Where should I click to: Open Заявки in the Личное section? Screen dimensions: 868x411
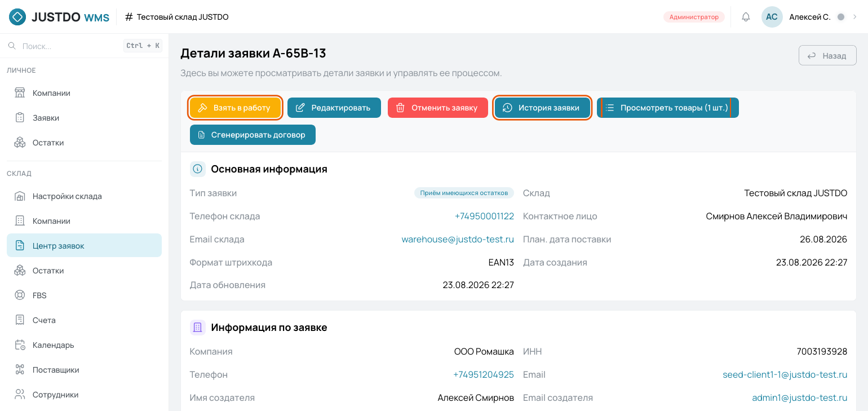pos(85,118)
